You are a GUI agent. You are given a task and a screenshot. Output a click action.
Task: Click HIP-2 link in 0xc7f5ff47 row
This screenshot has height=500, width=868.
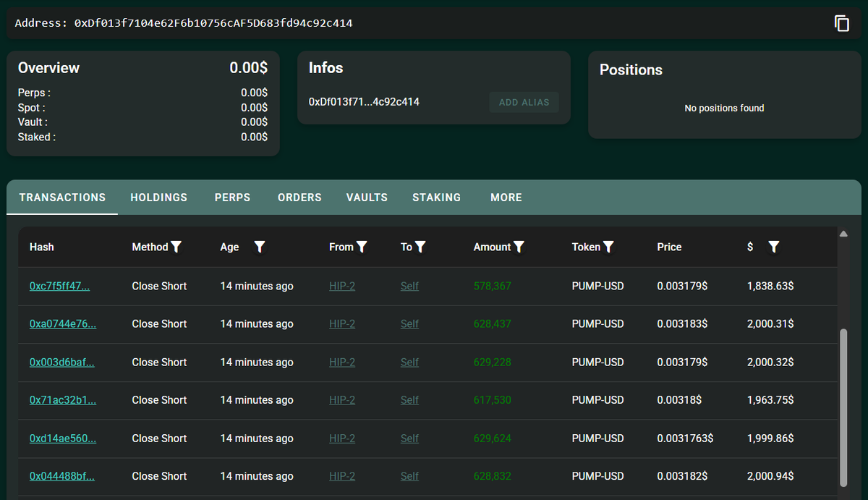click(342, 286)
